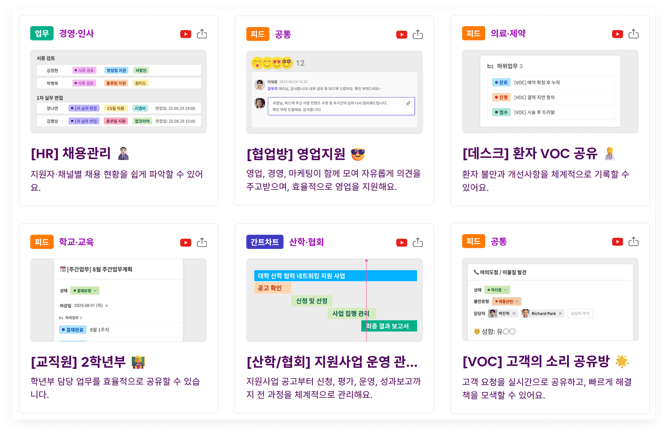Viewport: 668px width, 434px height.
Task: Share the VOC 고객의 소리 공유방 template
Action: click(x=634, y=242)
